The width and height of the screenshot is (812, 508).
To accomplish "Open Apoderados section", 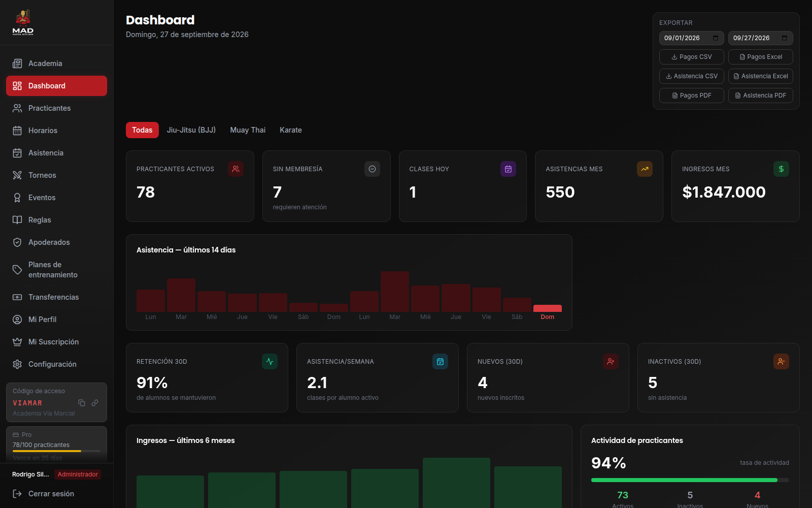I will coord(56,242).
